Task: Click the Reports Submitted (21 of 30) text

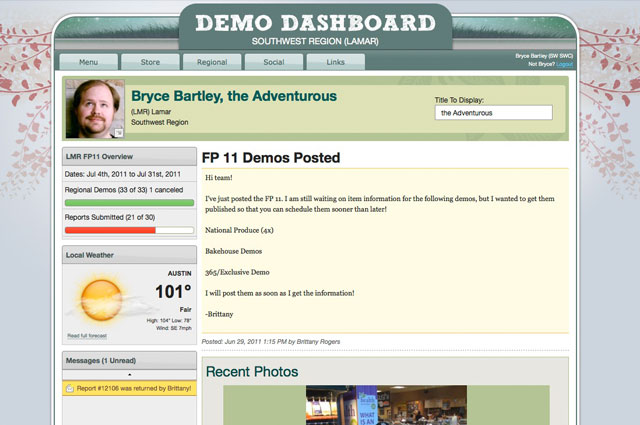Action: click(x=110, y=217)
